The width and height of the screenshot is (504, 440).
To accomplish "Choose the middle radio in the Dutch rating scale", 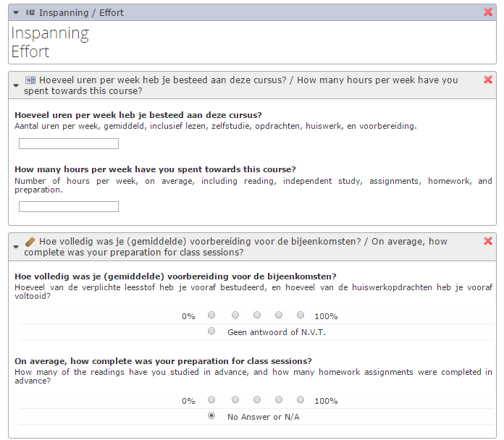I will point(257,315).
